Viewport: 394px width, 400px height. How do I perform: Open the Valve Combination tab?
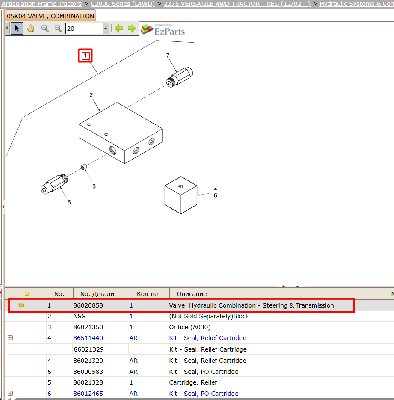50,16
